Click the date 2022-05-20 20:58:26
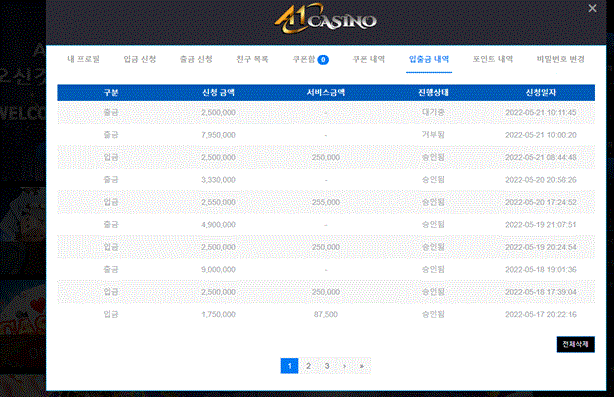 point(541,180)
